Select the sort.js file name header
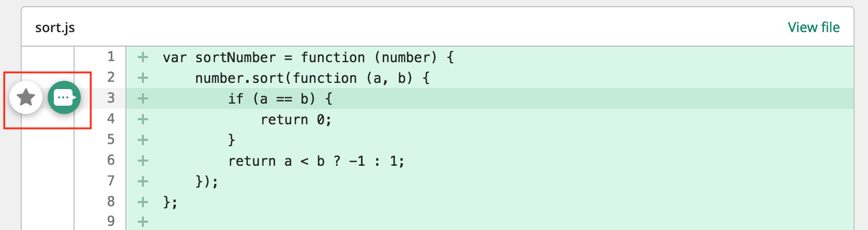Screen dimensions: 868x230 [x=55, y=27]
